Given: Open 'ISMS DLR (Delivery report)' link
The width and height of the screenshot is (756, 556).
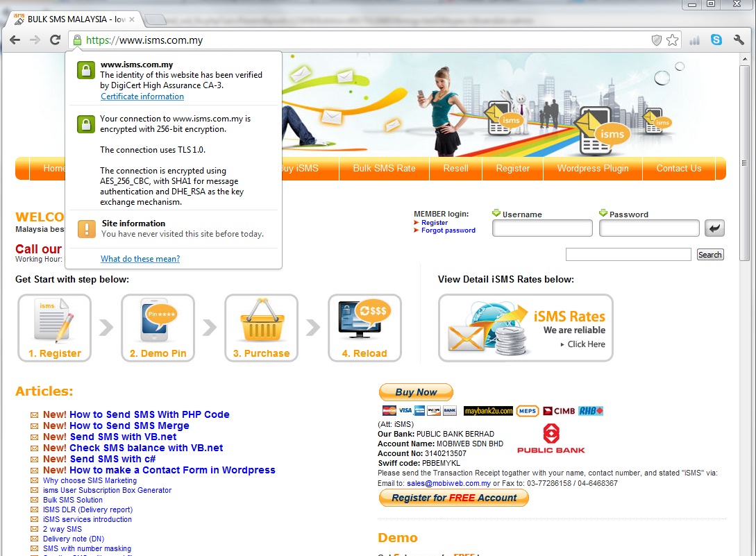Looking at the screenshot, I should [x=87, y=509].
